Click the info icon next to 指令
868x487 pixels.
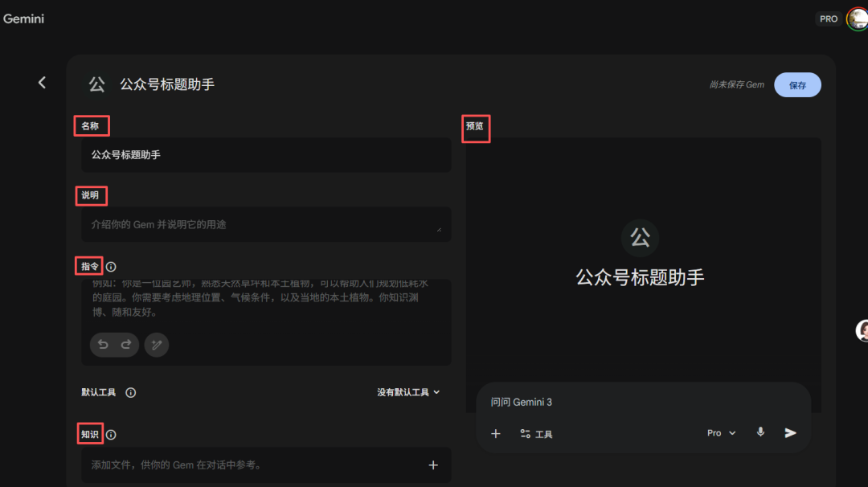pos(111,267)
